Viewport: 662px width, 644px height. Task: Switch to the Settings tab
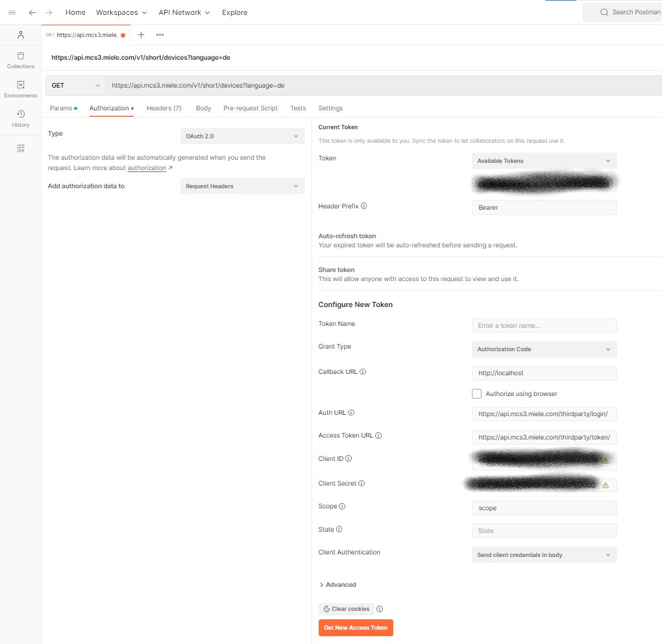pyautogui.click(x=330, y=108)
